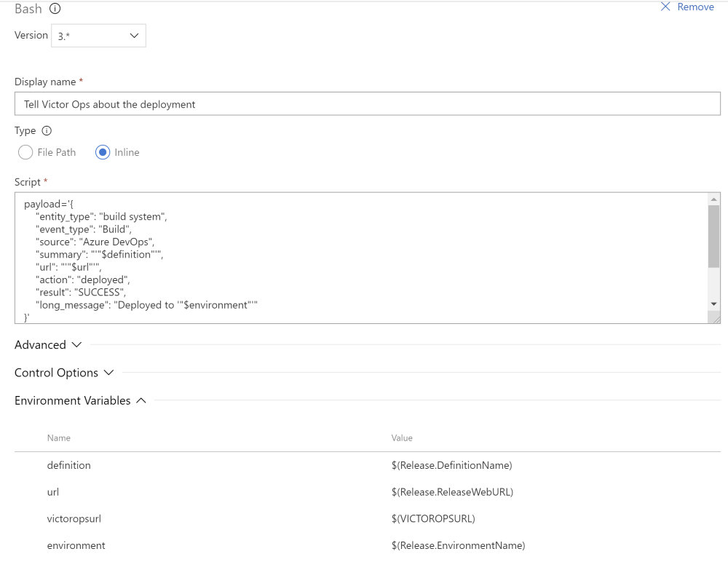Select the Inline script type

pos(103,152)
